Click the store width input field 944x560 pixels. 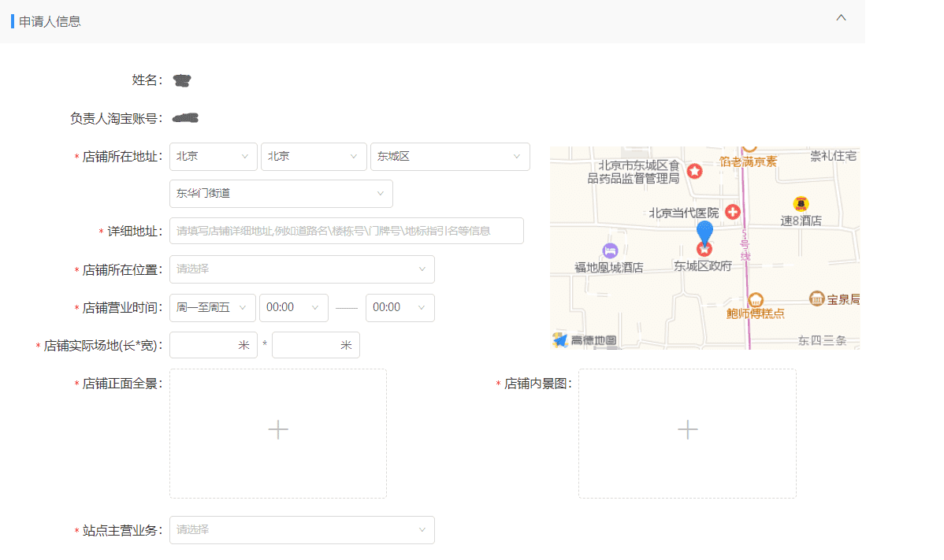(x=315, y=345)
